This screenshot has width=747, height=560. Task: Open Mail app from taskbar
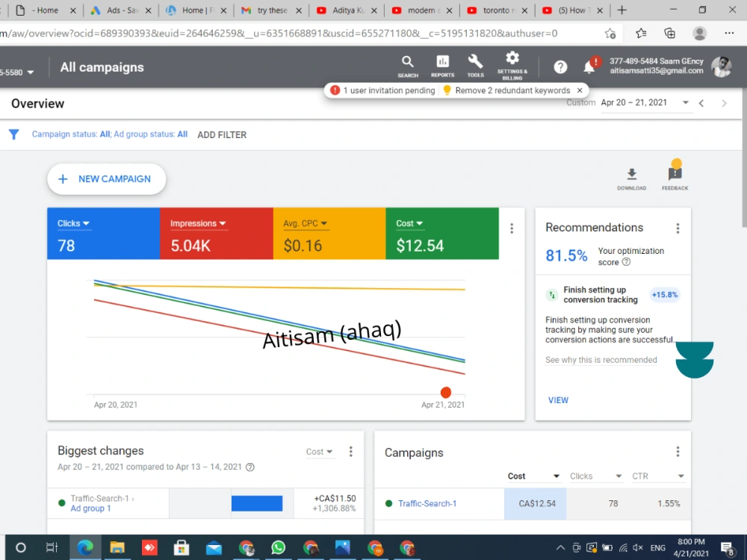[214, 547]
